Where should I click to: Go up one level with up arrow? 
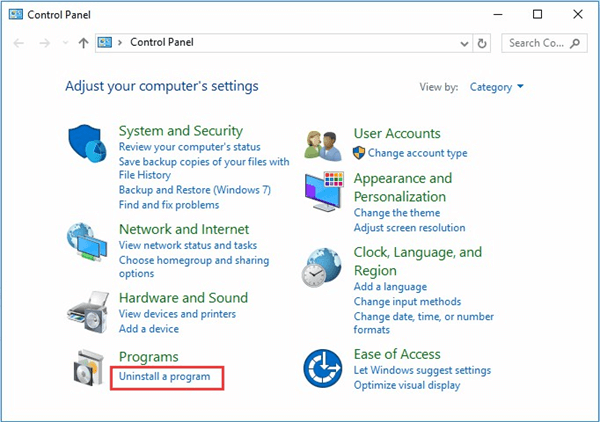[83, 43]
